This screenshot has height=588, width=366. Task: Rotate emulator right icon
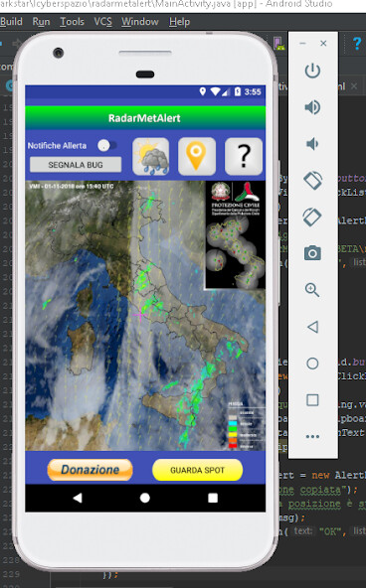click(x=312, y=217)
